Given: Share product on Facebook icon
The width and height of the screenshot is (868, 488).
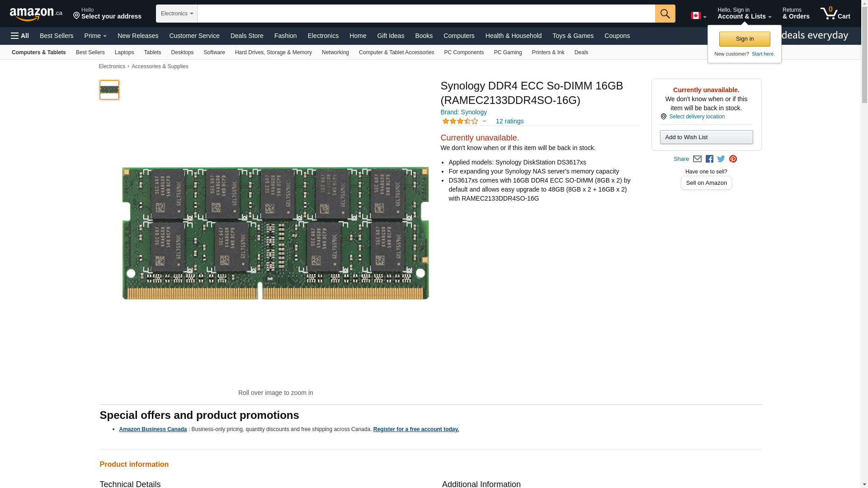Looking at the screenshot, I should point(709,159).
